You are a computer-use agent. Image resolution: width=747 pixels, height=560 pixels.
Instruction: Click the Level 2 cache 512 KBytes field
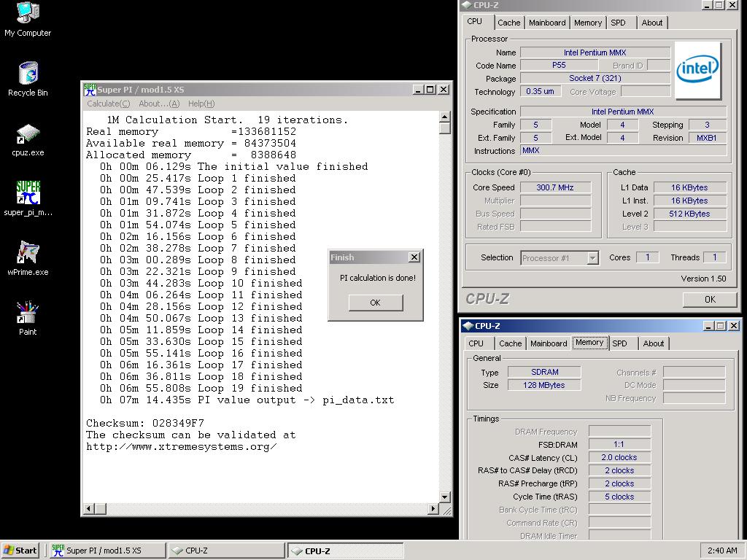pyautogui.click(x=690, y=214)
